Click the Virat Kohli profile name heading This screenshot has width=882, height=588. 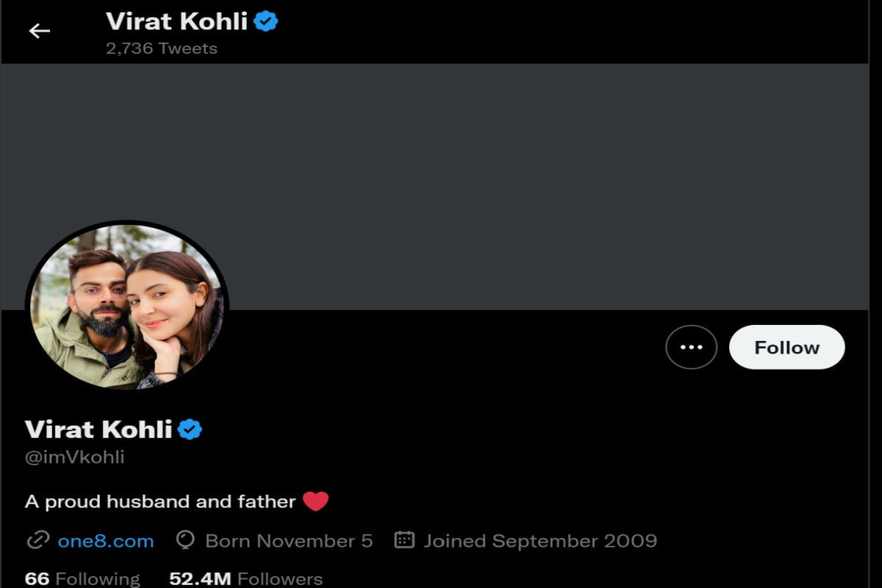pos(98,429)
